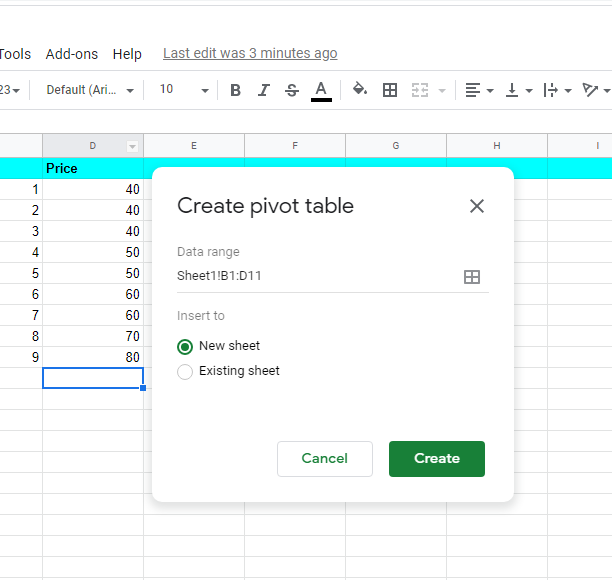Open horizontal align options
Screen dimensions: 612x580
tap(473, 90)
